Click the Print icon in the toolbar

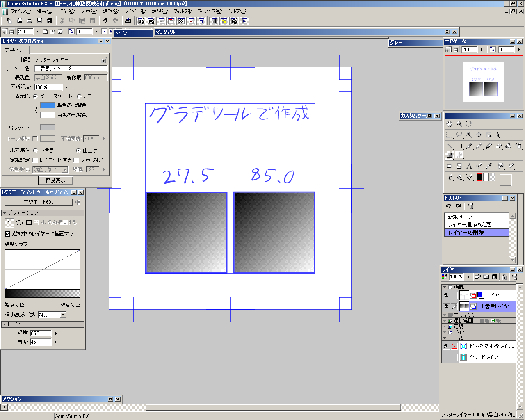coord(128,21)
